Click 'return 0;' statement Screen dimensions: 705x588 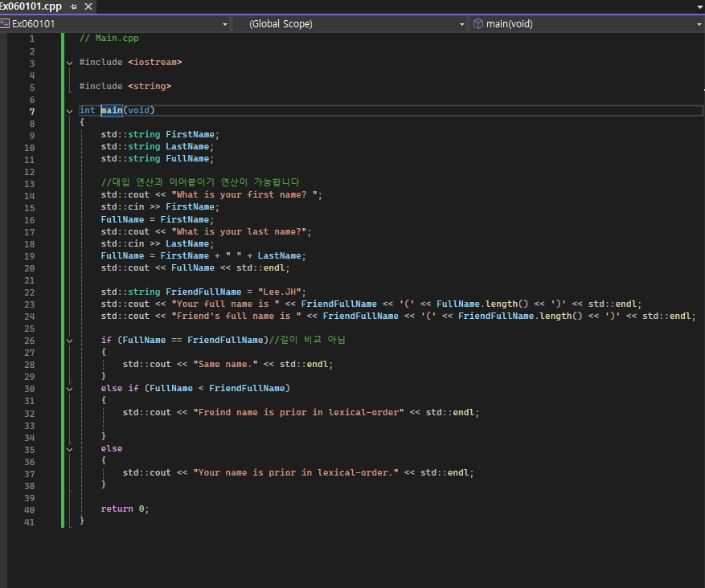coord(125,509)
